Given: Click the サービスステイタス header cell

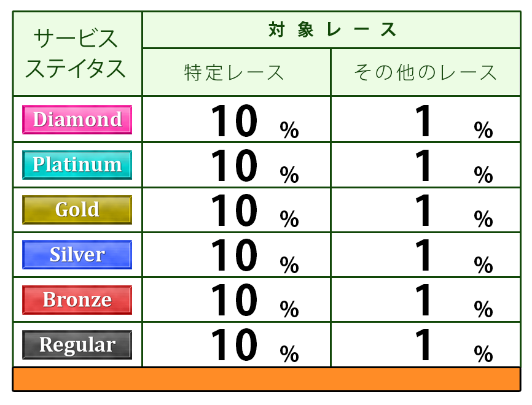Looking at the screenshot, I should pyautogui.click(x=77, y=54).
